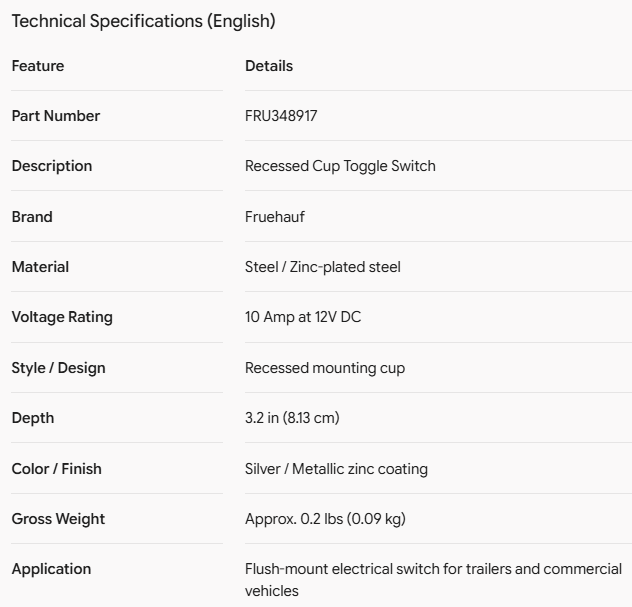This screenshot has width=632, height=607.
Task: Select the 10 Amp at 12V DC value
Action: tap(303, 317)
